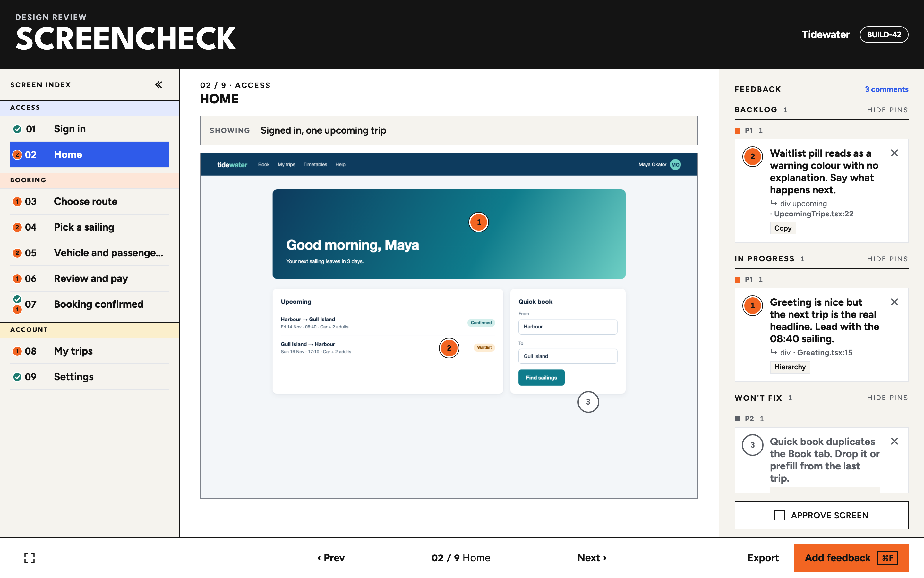Open the 3 comments link

coord(886,89)
